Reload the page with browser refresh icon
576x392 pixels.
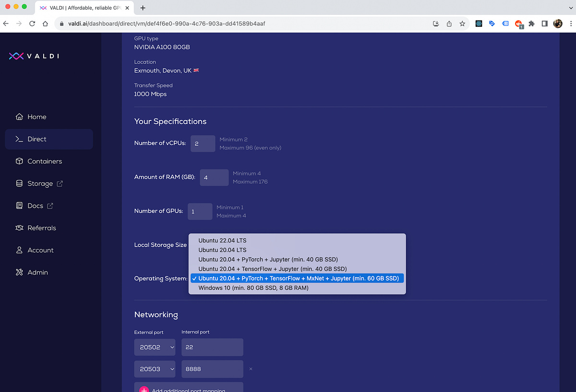pyautogui.click(x=32, y=24)
